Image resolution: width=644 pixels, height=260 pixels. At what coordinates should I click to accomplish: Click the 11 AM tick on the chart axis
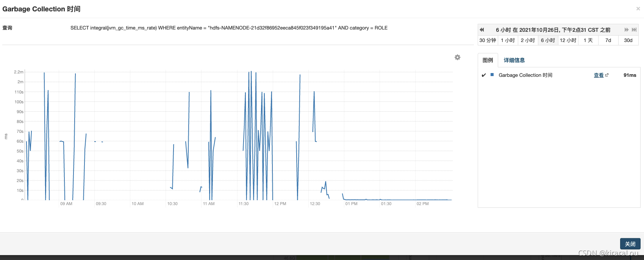click(x=209, y=204)
